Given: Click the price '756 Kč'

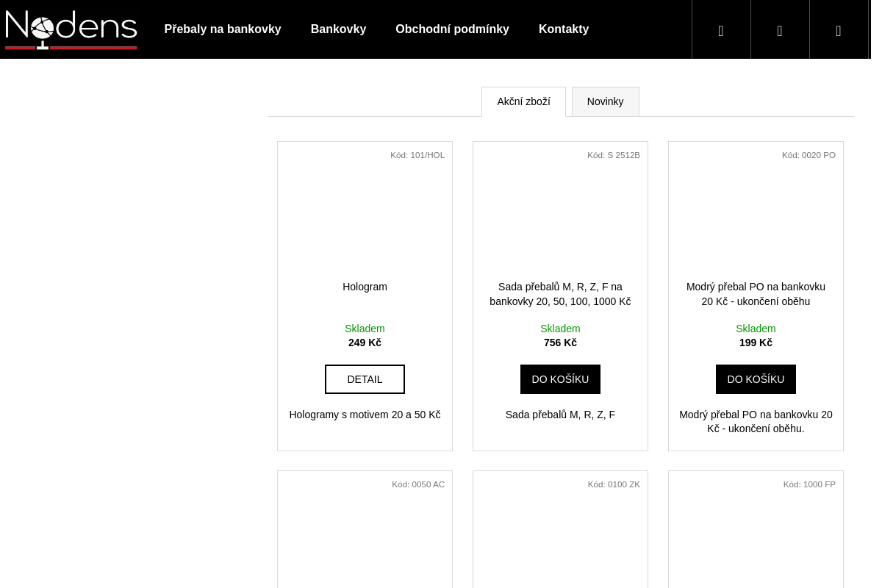Looking at the screenshot, I should coord(560,343).
